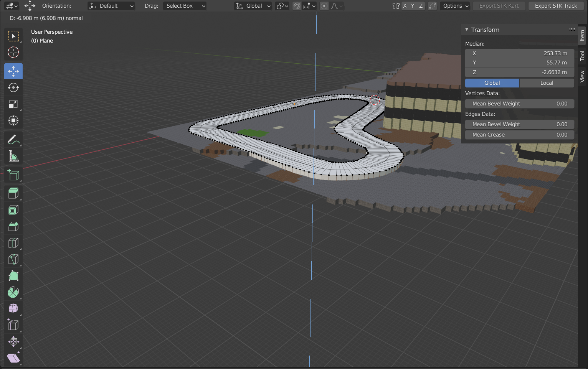This screenshot has height=369, width=588.
Task: Select the Rotate tool
Action: point(13,88)
